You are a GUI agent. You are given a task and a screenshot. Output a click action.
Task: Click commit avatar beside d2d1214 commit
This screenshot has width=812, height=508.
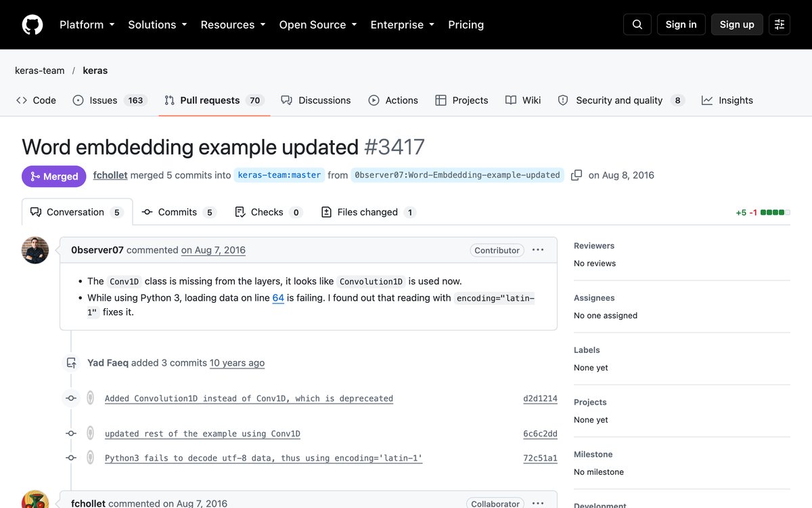pyautogui.click(x=90, y=398)
